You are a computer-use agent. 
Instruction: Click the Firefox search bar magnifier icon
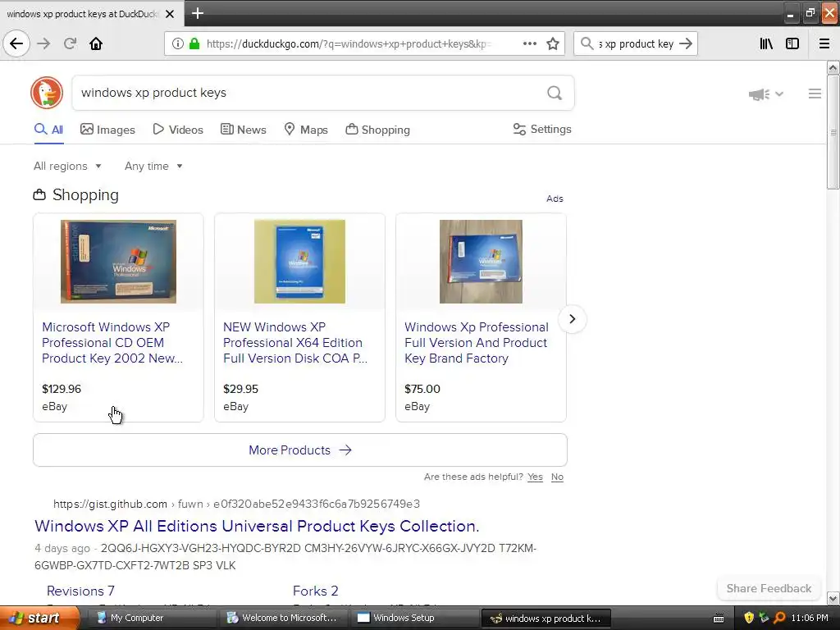click(587, 43)
